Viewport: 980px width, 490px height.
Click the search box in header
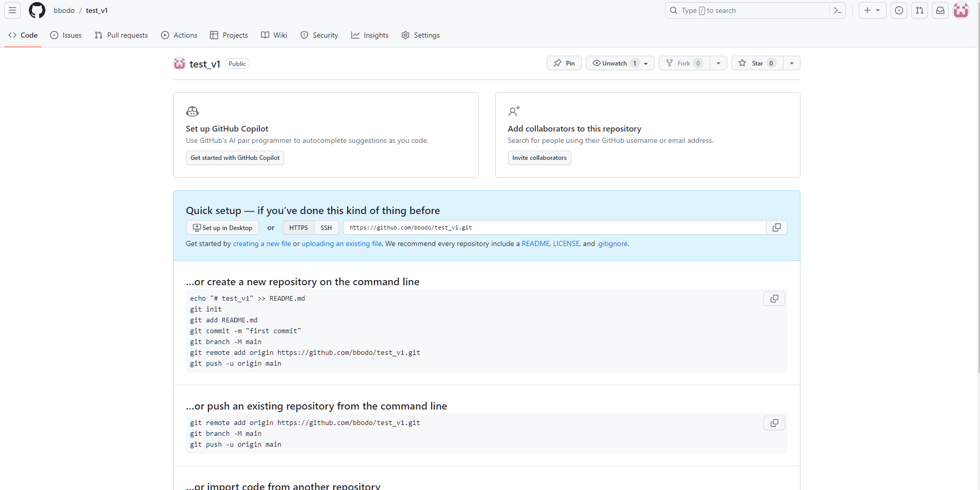[755, 10]
